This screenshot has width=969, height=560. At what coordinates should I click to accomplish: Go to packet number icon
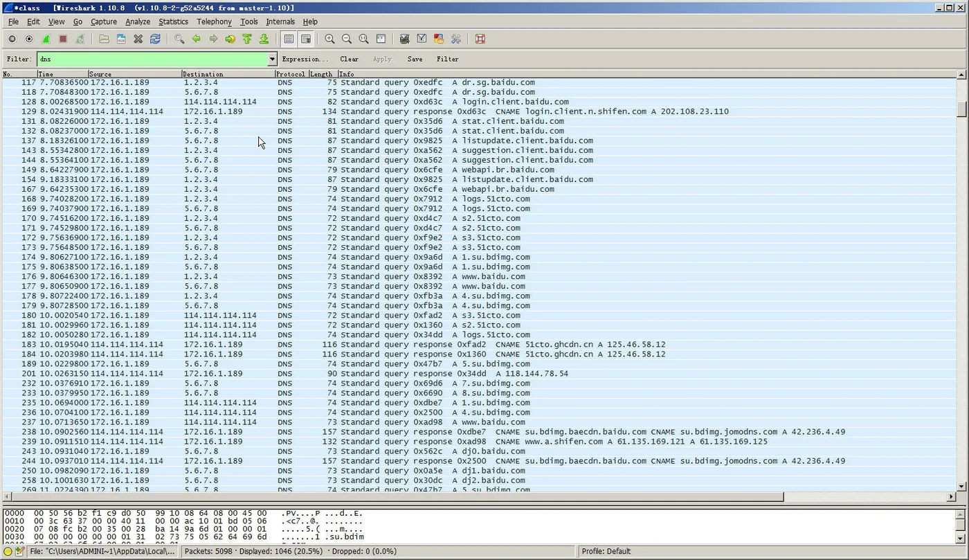230,39
